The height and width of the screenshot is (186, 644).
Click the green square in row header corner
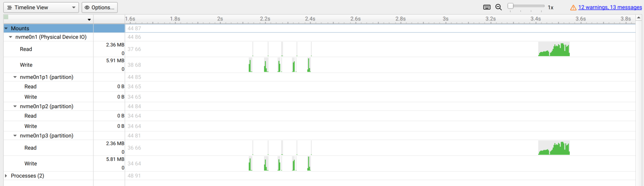(x=6, y=17)
